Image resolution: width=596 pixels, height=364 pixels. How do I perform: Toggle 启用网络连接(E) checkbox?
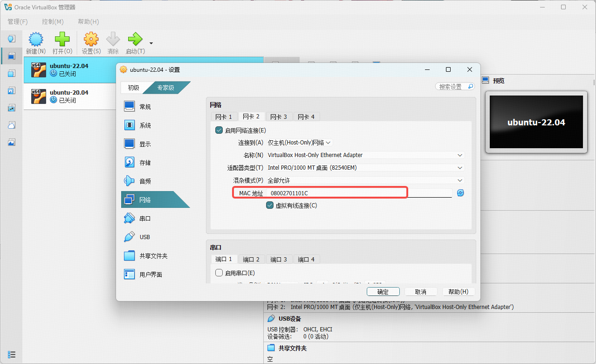(219, 130)
